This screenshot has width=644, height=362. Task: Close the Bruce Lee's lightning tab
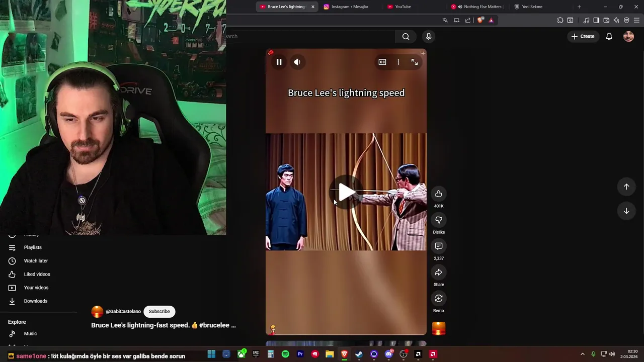pyautogui.click(x=313, y=7)
